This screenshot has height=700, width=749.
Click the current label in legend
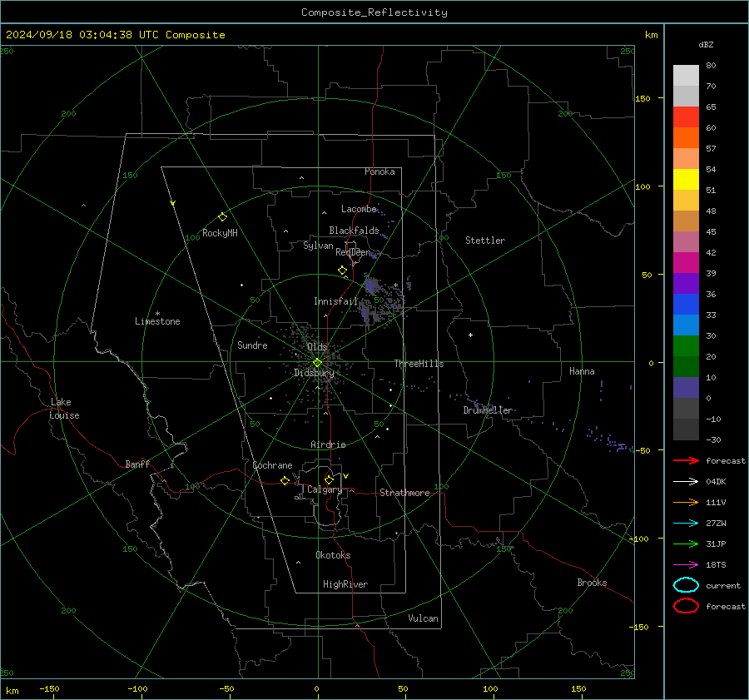point(723,585)
